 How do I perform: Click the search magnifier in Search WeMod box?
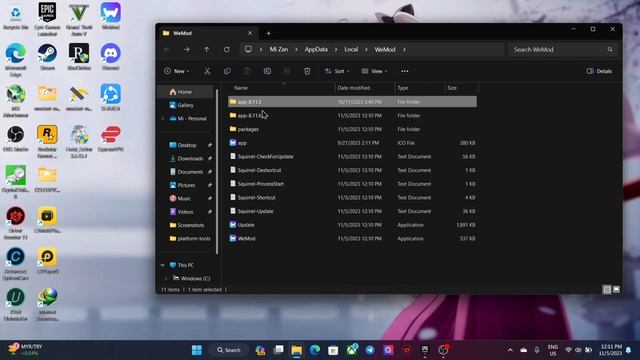coord(610,49)
